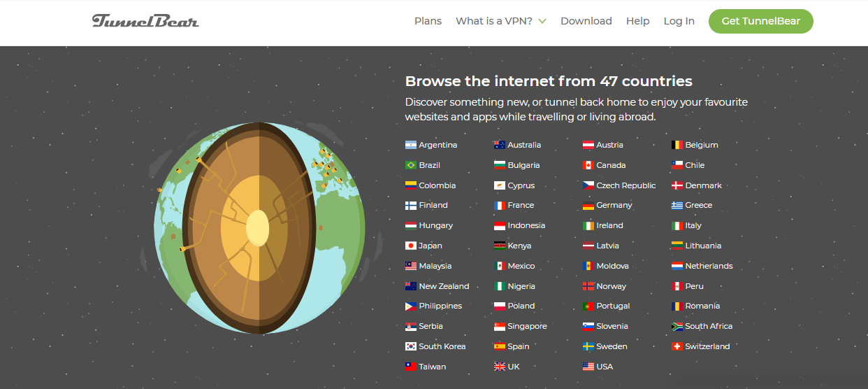
Task: Open the Plans menu item
Action: pos(428,21)
